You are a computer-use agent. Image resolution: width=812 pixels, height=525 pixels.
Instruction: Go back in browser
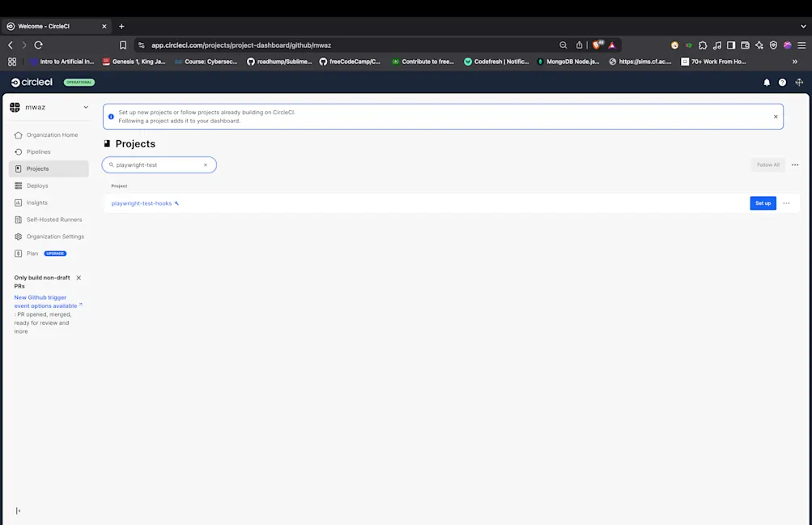(x=11, y=45)
